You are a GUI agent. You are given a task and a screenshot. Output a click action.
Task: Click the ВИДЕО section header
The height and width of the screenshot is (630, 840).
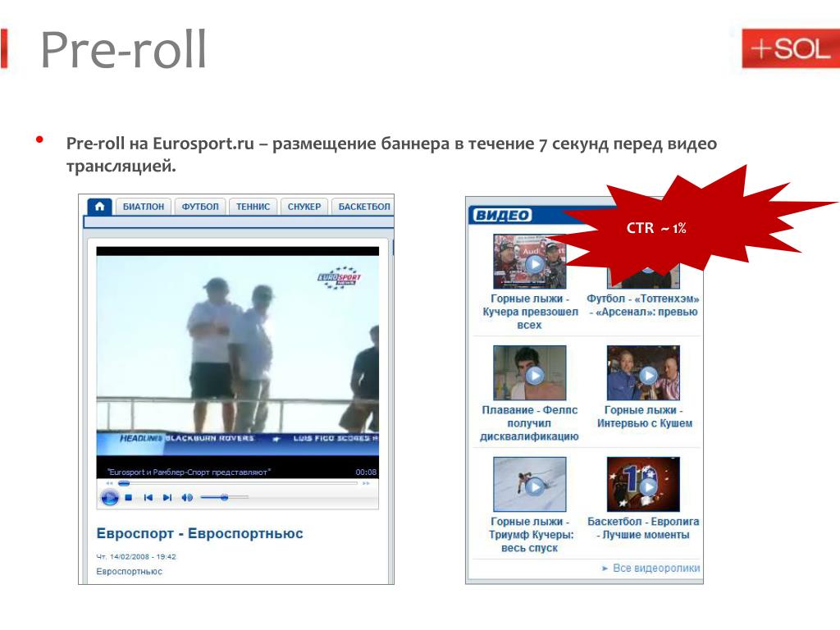pyautogui.click(x=502, y=215)
